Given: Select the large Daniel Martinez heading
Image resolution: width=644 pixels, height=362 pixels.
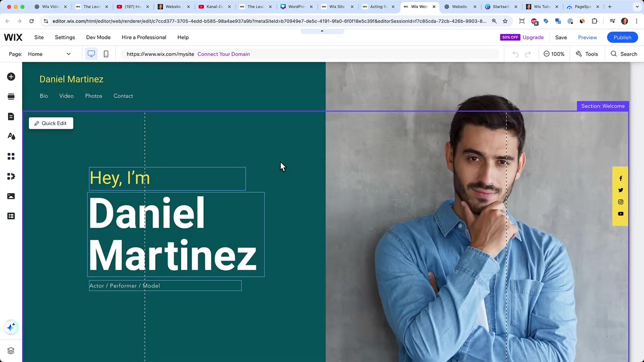Looking at the screenshot, I should tap(176, 234).
